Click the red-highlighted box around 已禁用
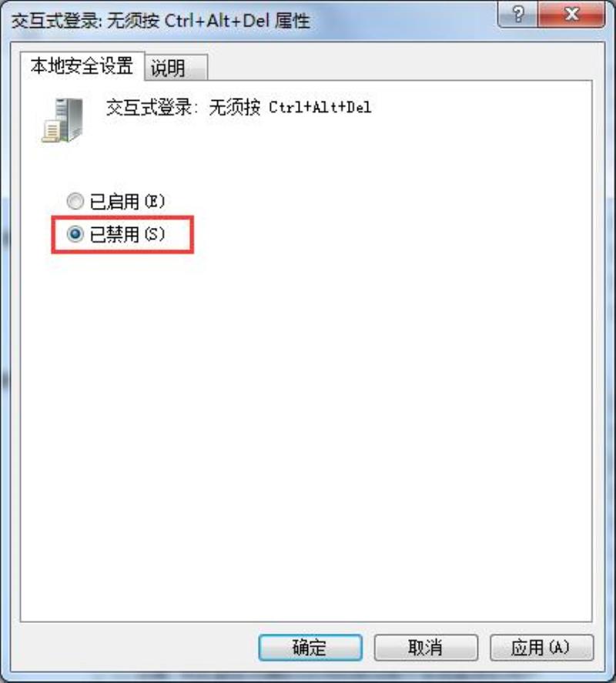Image resolution: width=616 pixels, height=683 pixels. (122, 234)
